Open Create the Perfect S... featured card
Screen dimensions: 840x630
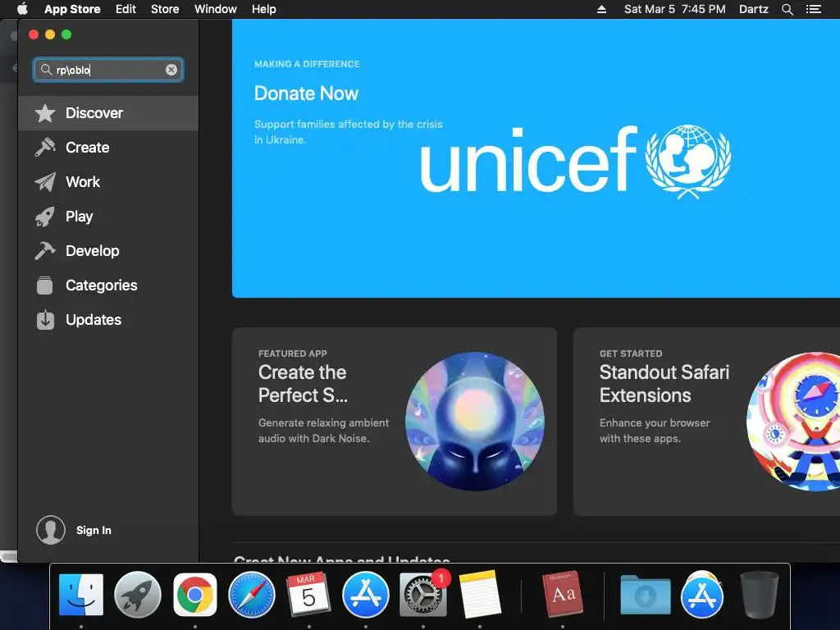pos(395,422)
